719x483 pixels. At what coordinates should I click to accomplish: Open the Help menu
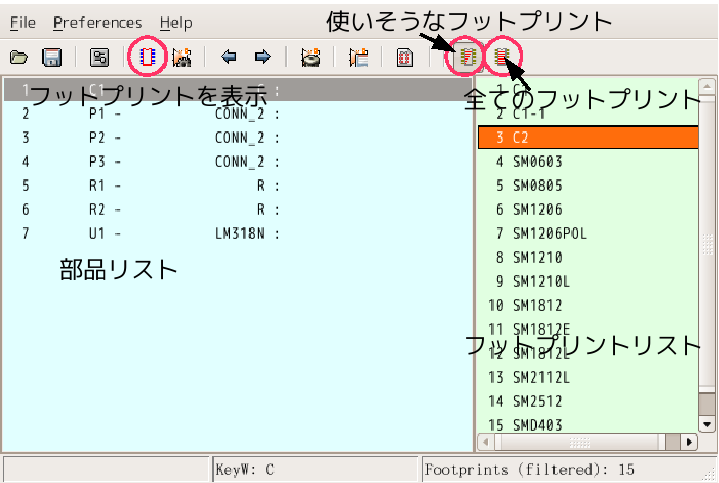click(176, 22)
